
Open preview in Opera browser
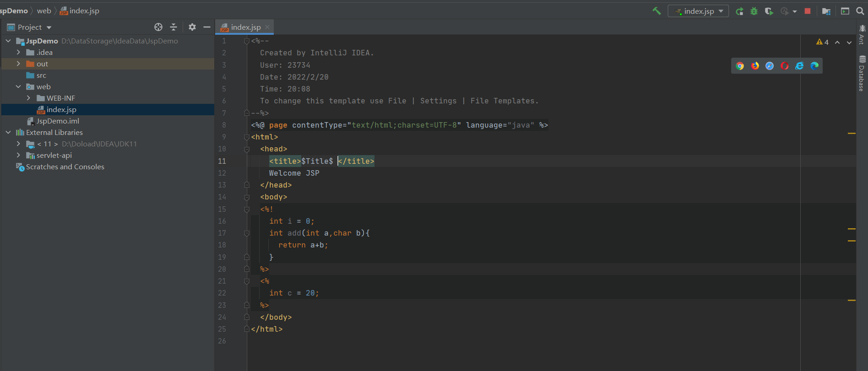coord(785,66)
